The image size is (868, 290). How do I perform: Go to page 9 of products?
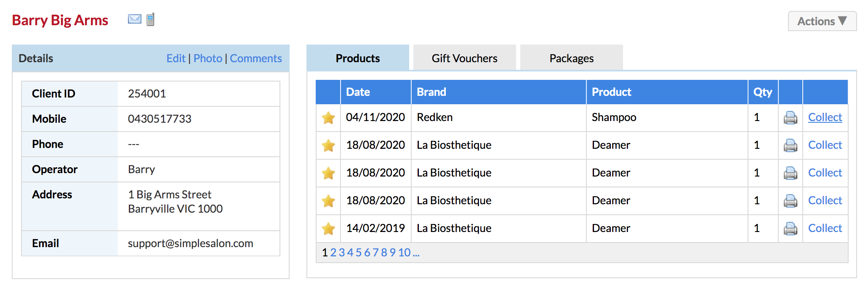pyautogui.click(x=392, y=253)
